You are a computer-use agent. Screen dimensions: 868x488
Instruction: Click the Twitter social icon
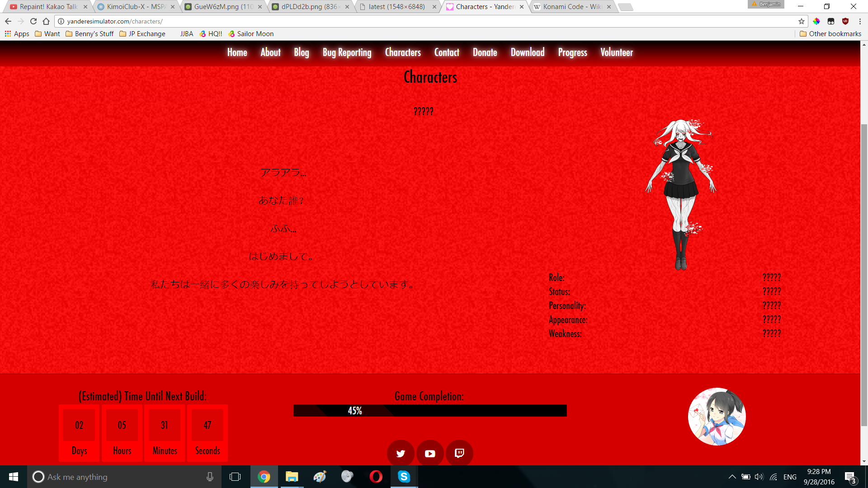click(401, 453)
